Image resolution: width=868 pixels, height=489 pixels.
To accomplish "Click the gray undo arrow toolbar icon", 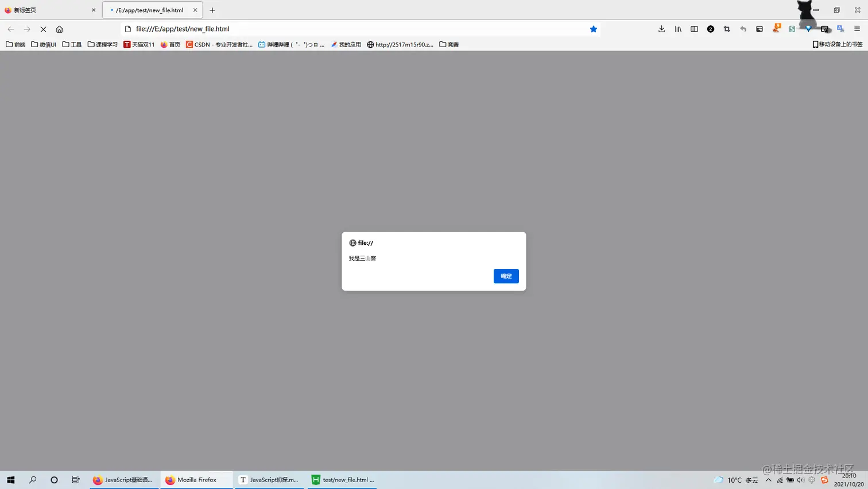I will coord(743,29).
